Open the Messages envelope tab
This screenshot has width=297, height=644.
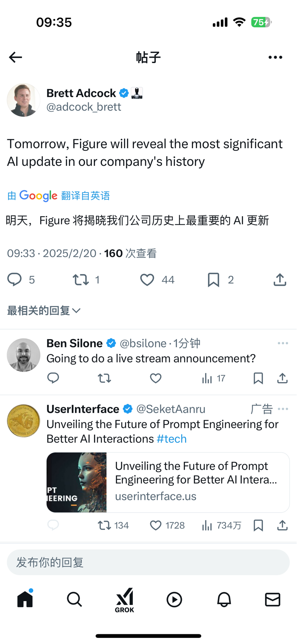pos(272,600)
